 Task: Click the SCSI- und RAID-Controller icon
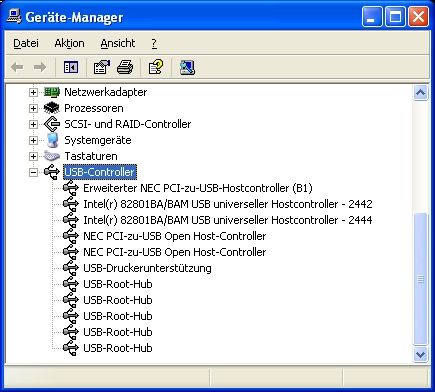point(52,124)
